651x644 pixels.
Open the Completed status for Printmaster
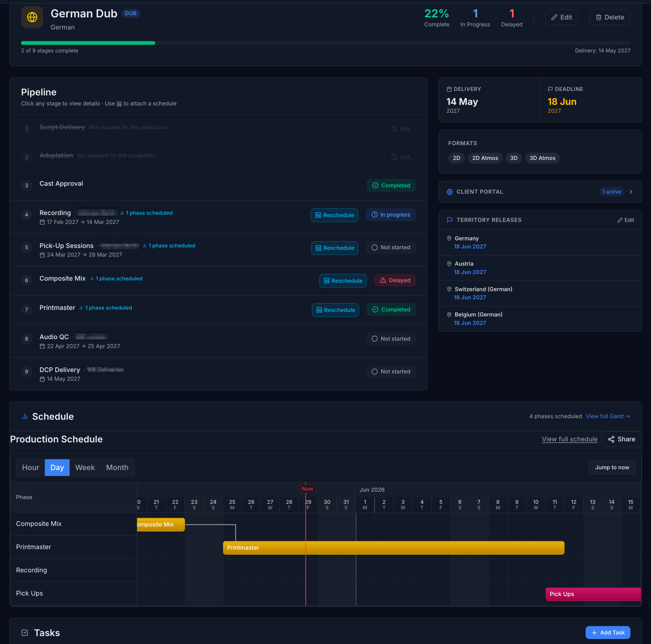[391, 310]
